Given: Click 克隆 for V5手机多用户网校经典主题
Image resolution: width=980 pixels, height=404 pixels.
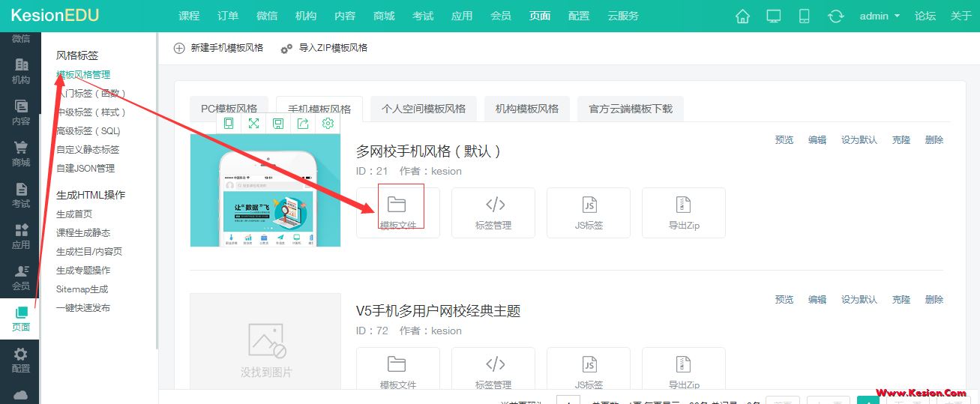Looking at the screenshot, I should click(901, 300).
